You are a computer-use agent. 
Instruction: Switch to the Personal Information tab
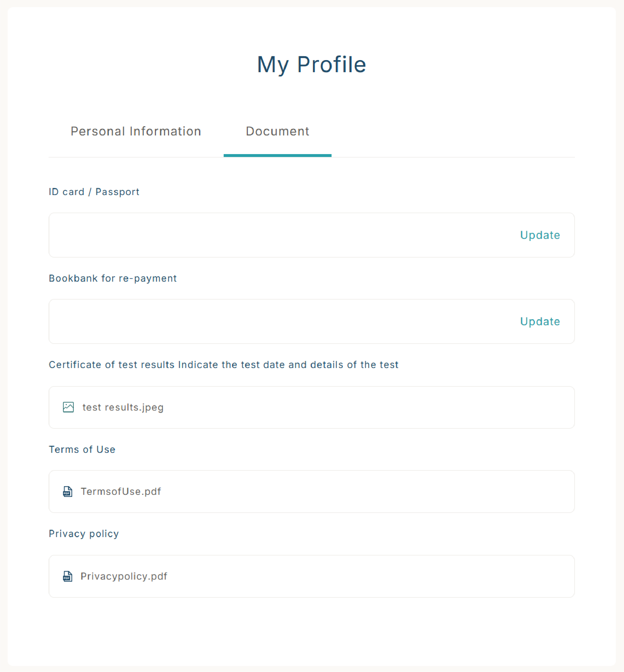[136, 131]
